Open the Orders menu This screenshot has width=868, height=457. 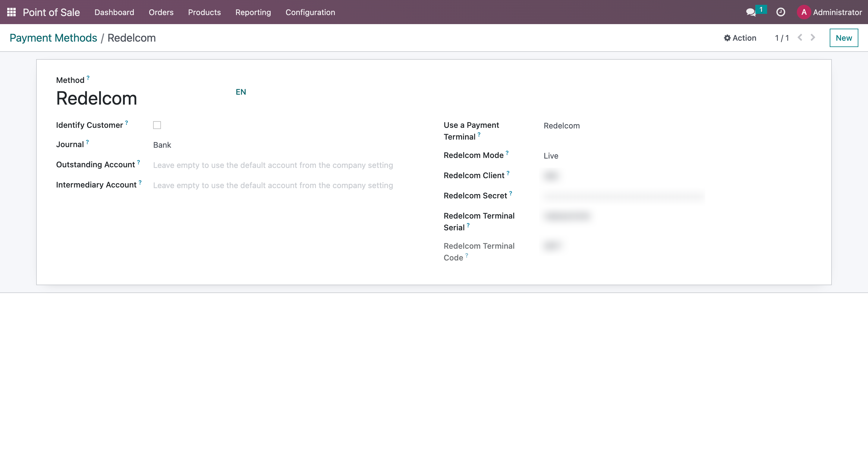click(x=161, y=12)
